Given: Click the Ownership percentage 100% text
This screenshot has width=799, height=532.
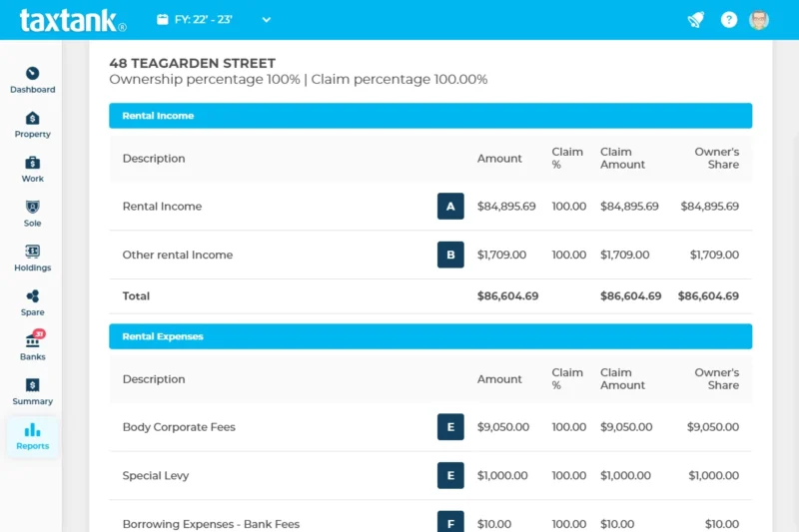Looking at the screenshot, I should point(205,80).
